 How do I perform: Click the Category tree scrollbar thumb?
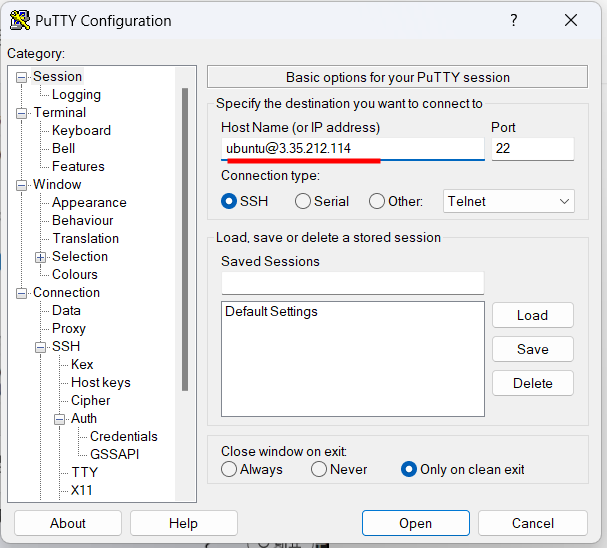185,240
